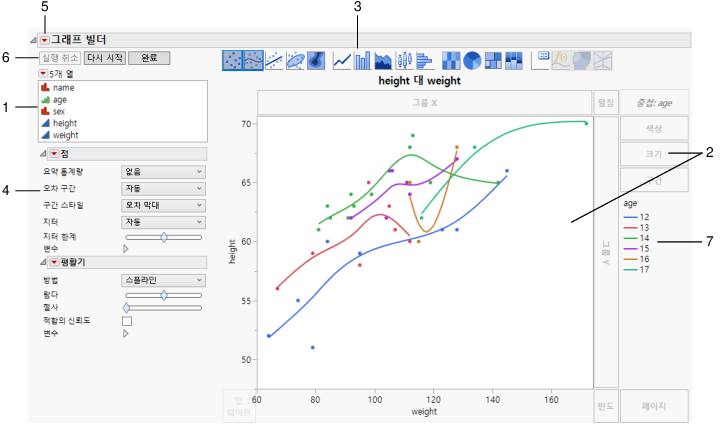
Task: Select the Map Shapes icon
Action: coord(582,60)
